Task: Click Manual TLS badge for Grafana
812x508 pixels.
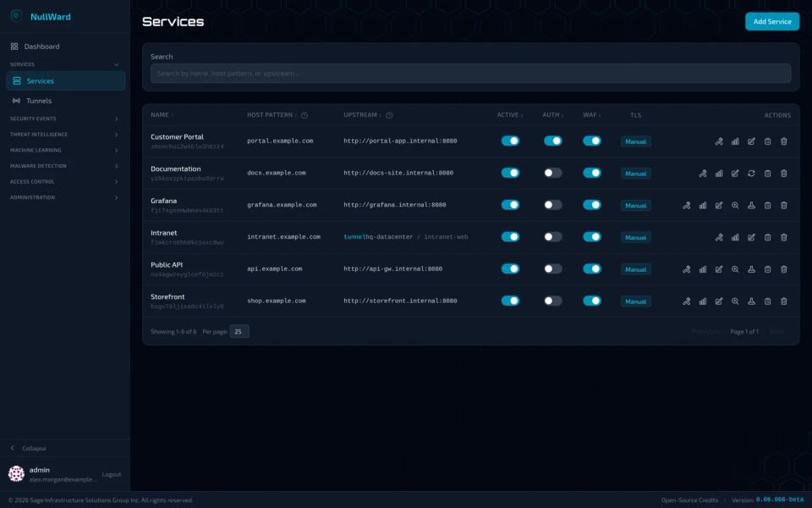Action: coord(635,205)
